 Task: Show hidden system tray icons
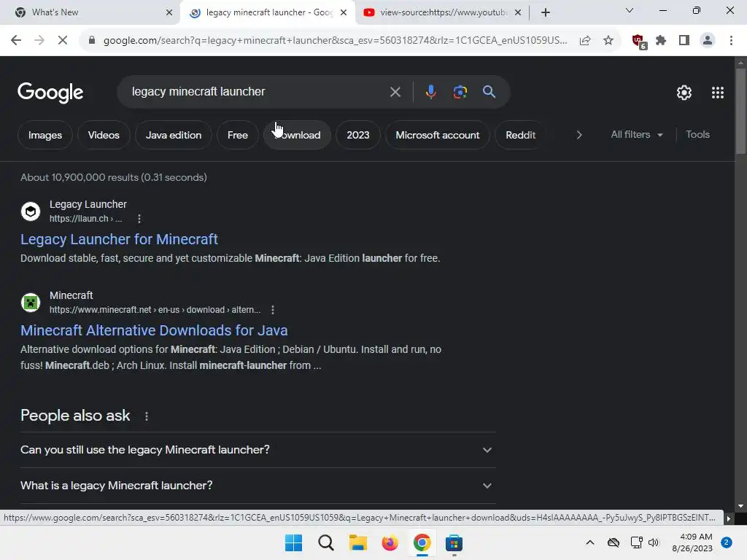pos(589,542)
